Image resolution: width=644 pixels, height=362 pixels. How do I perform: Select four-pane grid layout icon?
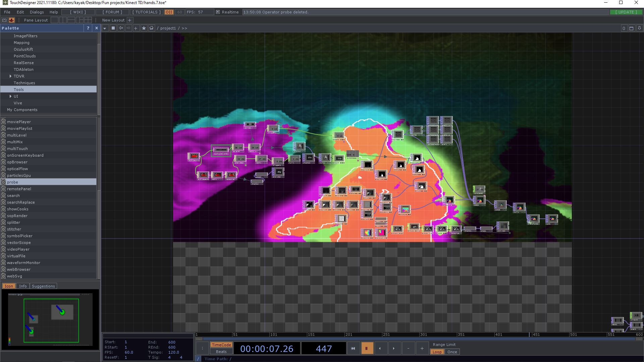coord(88,20)
